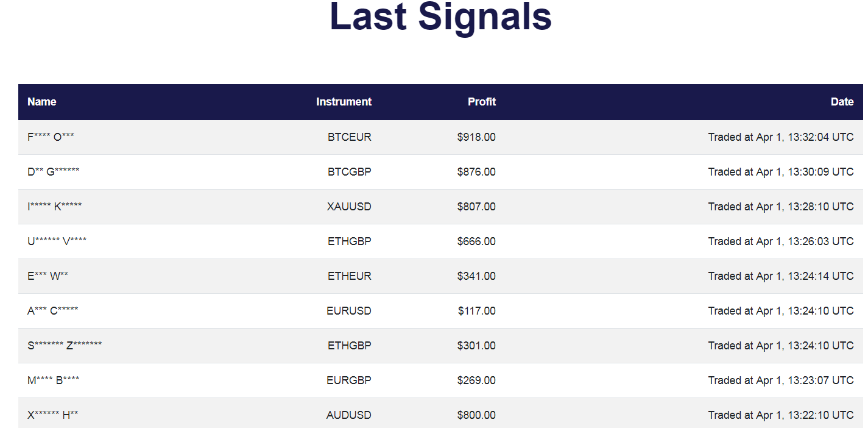Screen dimensions: 868x428
Task: Click the $301.00 profit cell
Action: [x=476, y=346]
